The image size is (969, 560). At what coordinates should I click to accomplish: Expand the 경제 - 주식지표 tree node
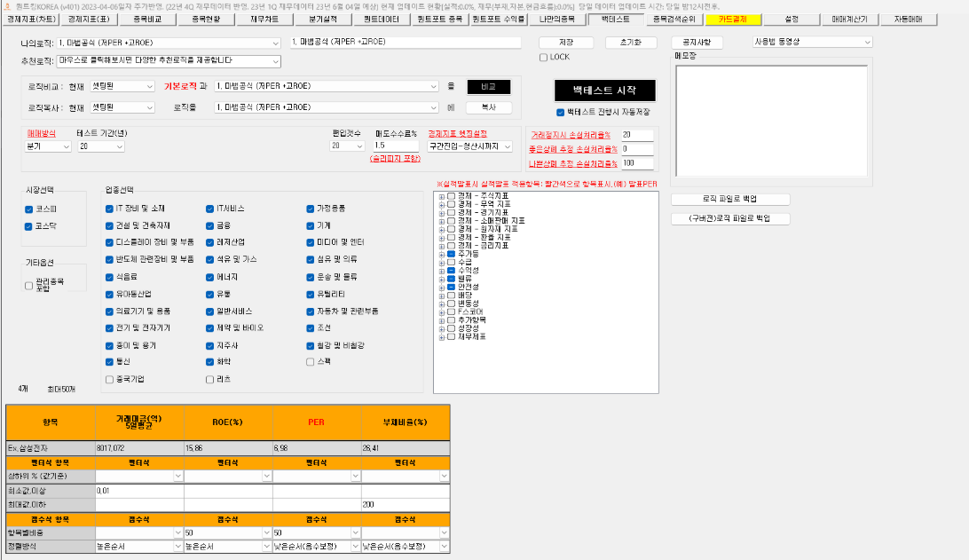coord(441,196)
